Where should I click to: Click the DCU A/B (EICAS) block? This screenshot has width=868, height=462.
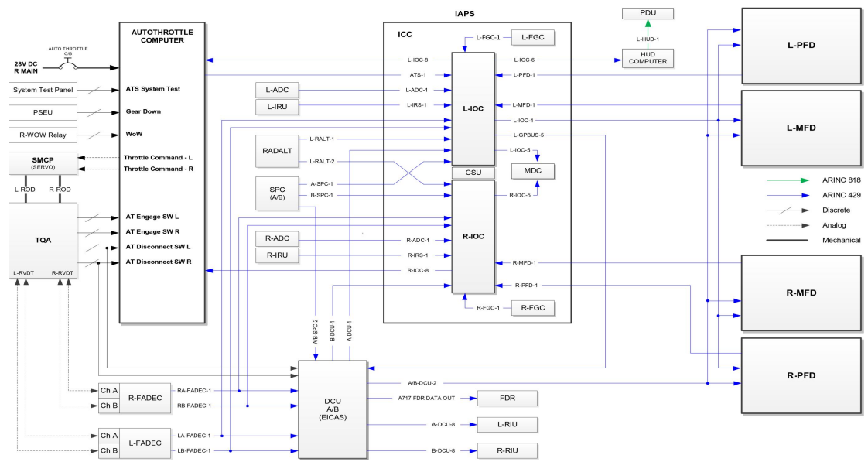click(332, 409)
